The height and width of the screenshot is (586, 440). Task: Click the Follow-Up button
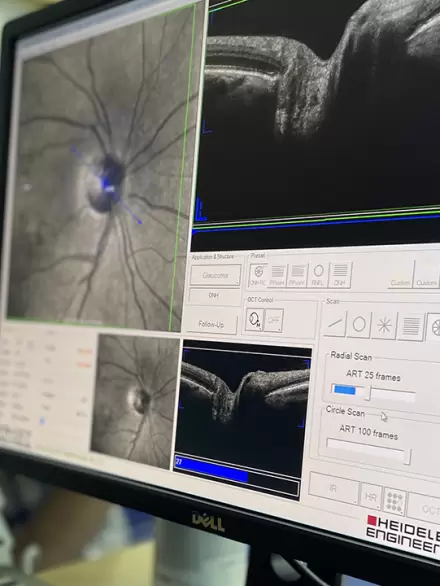tap(212, 324)
